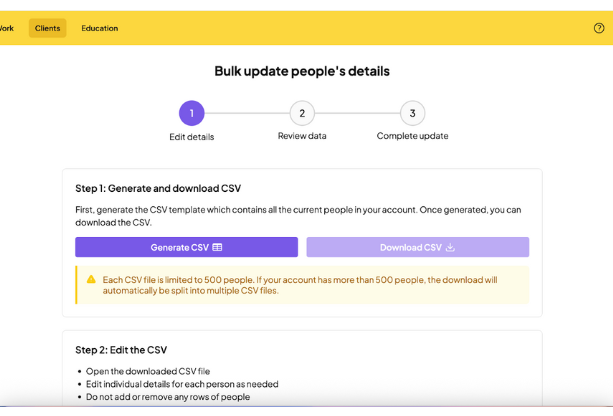
Task: Click the "Step 2: Edit the CSV" heading
Action: 121,350
